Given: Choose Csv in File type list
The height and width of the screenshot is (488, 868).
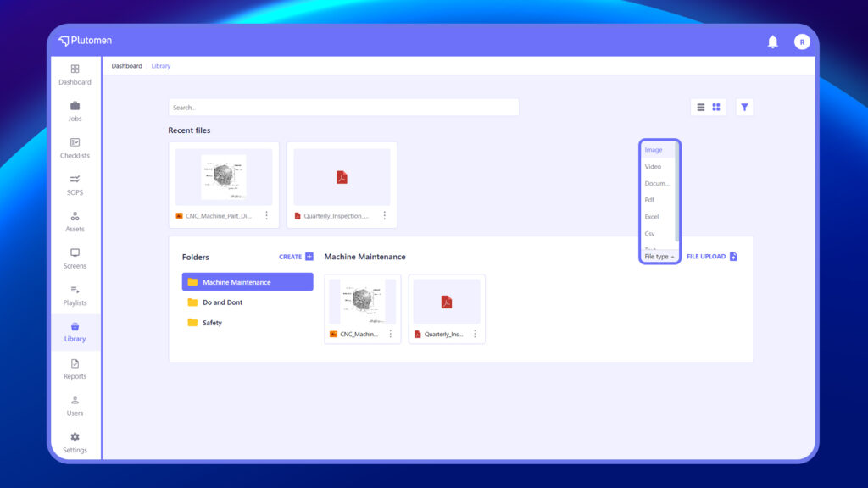Looking at the screenshot, I should pos(658,234).
